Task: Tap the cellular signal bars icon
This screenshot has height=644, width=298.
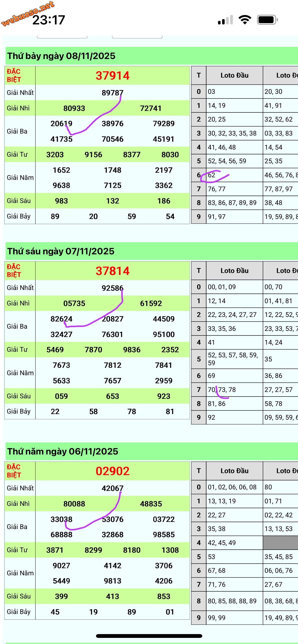Action: [x=225, y=20]
